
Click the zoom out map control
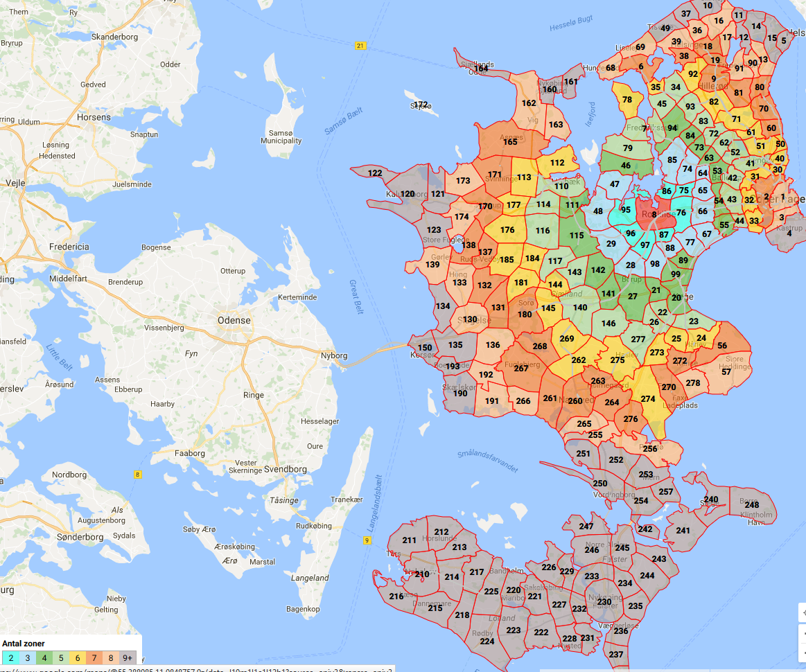pos(803,651)
